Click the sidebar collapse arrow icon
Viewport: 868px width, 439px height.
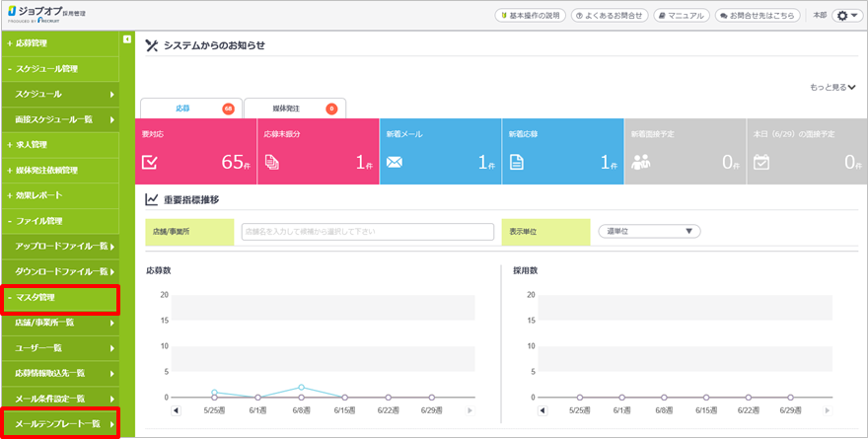[x=127, y=39]
